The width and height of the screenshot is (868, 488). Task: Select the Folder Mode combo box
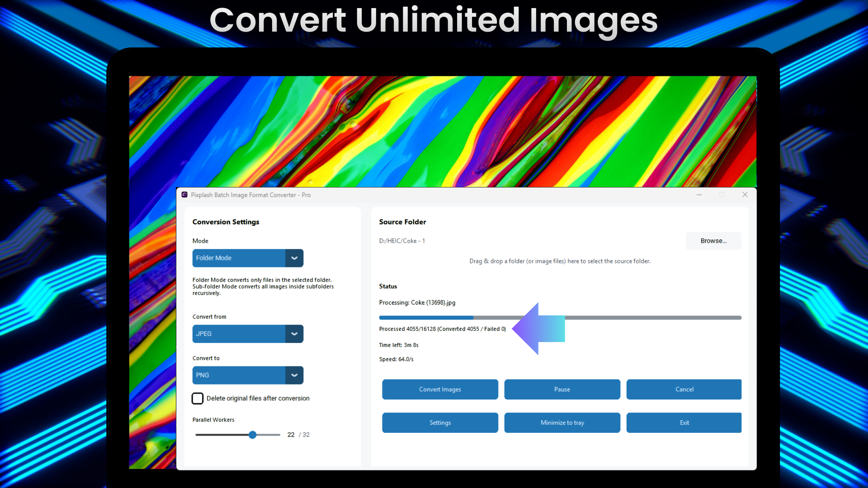tap(239, 258)
